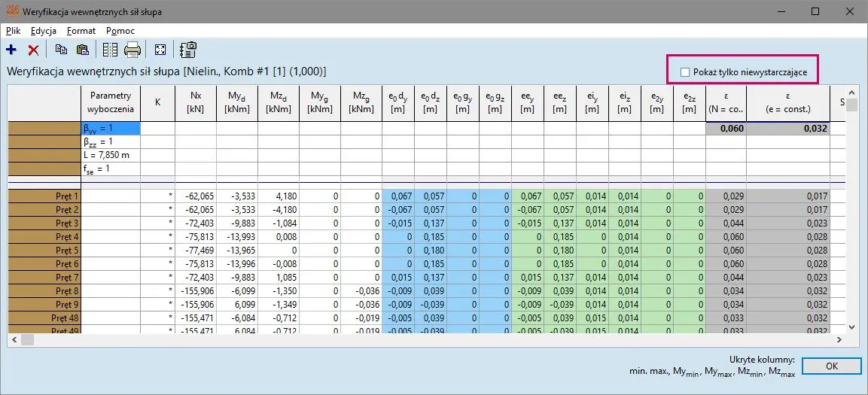868x395 pixels.
Task: Open the Format menu
Action: 81,31
